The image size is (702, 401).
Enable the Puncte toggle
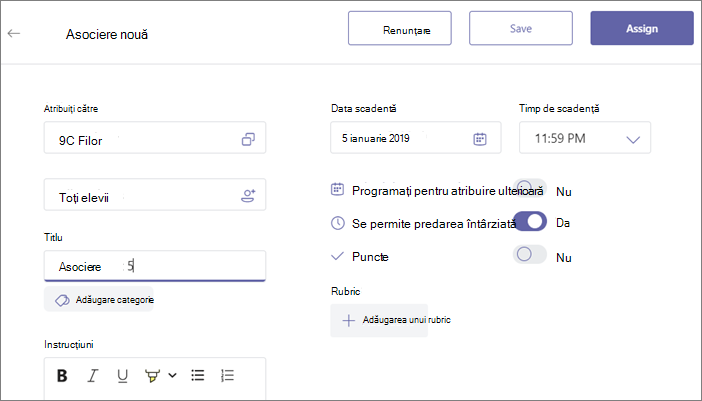pyautogui.click(x=530, y=255)
